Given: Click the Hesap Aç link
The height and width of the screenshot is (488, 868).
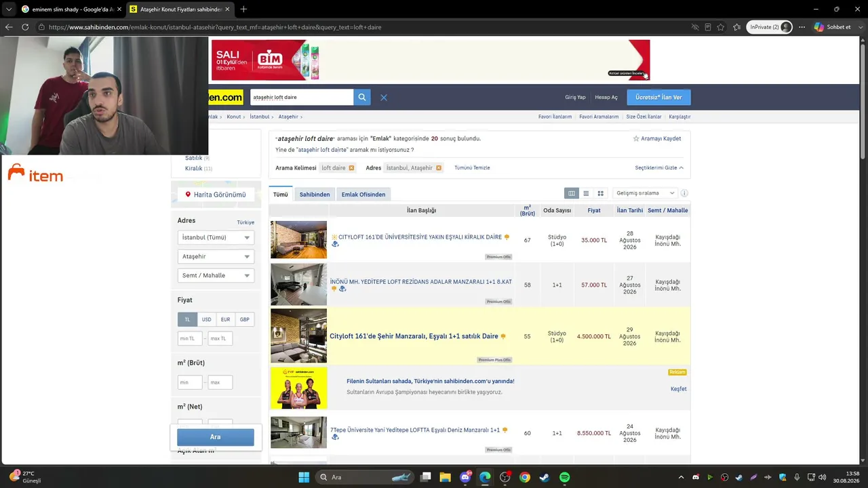Looking at the screenshot, I should 606,98.
